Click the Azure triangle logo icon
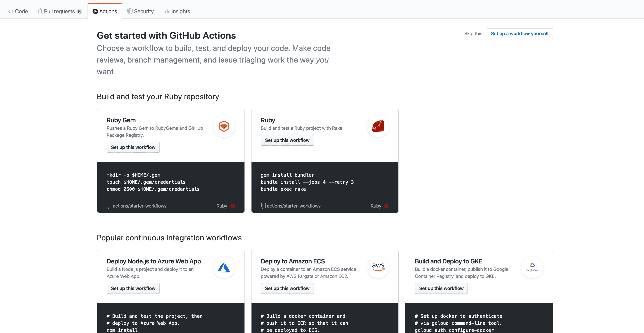This screenshot has width=644, height=333. pos(224,268)
